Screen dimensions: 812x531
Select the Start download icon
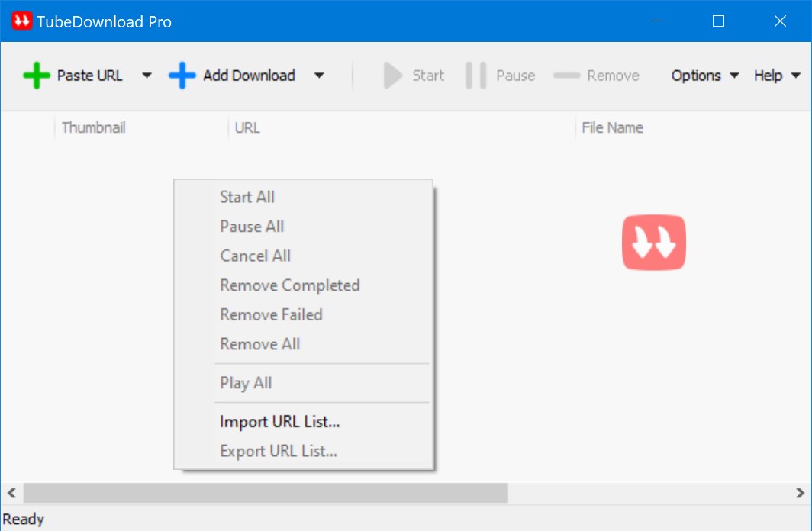[393, 75]
